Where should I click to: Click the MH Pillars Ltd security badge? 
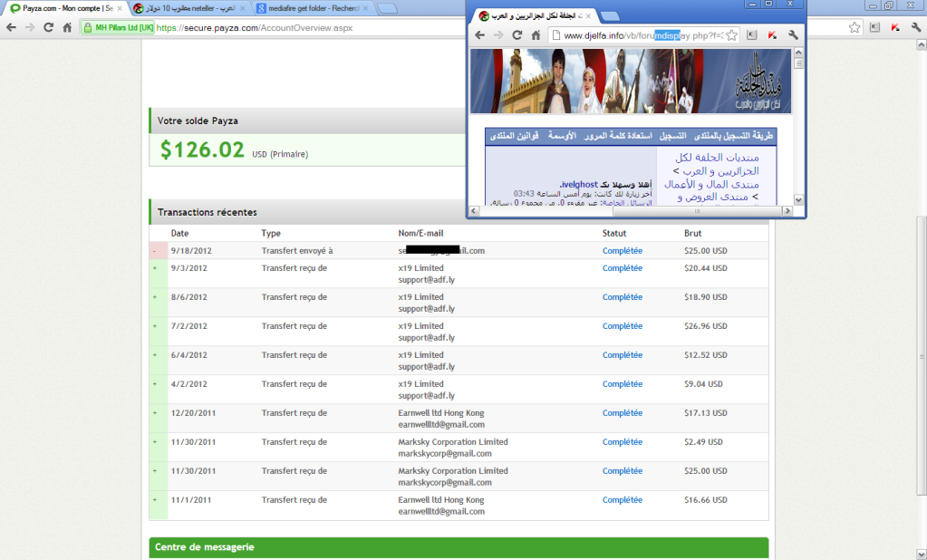(x=118, y=28)
